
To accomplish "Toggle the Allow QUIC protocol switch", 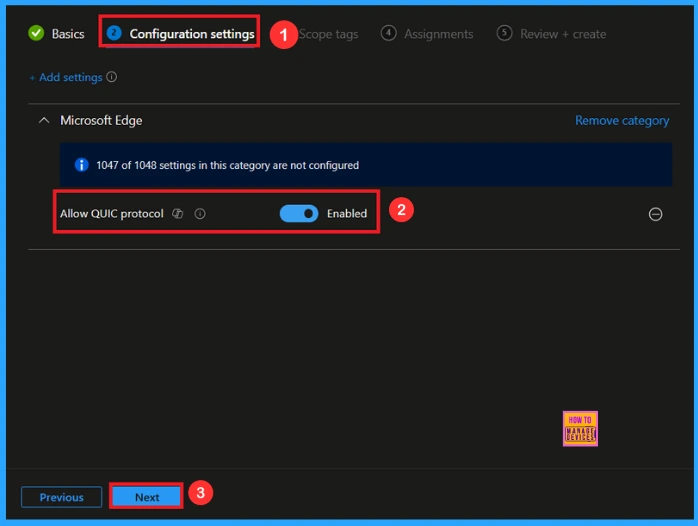I will 299,214.
